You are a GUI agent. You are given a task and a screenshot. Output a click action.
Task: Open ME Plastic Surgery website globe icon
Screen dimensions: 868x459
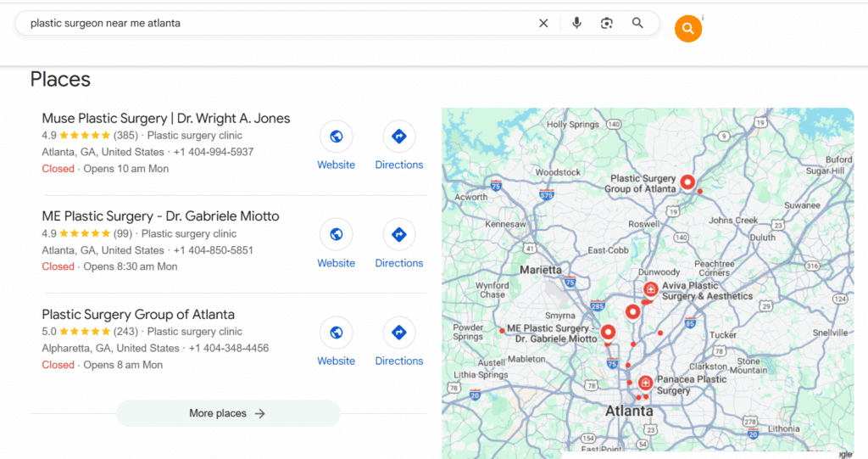(336, 234)
